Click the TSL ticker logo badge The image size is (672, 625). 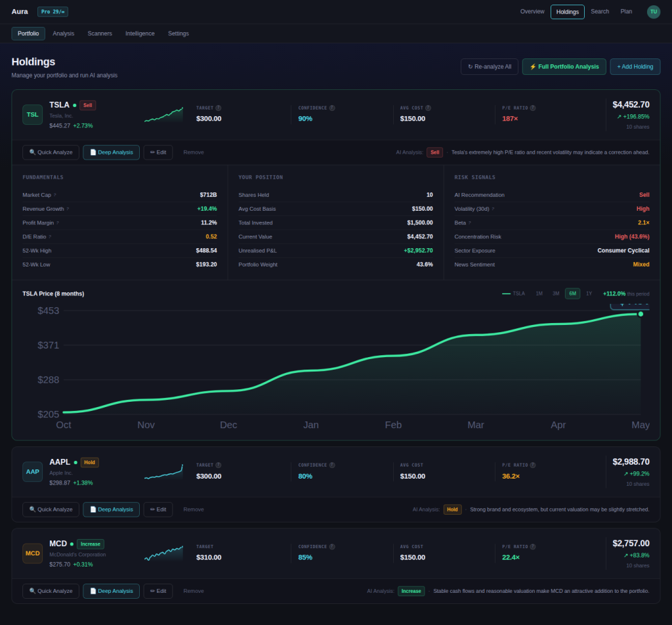[33, 114]
